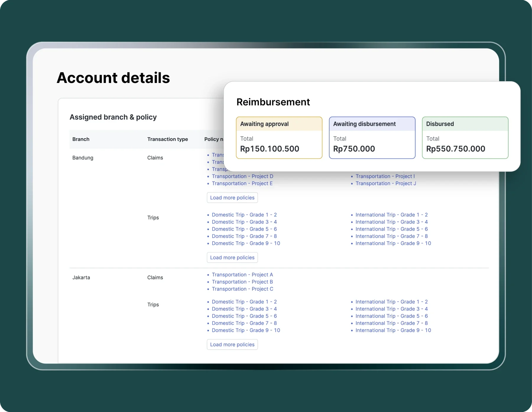Open Jakarta's Transportation - Project B policy
The image size is (532, 412).
(x=242, y=282)
